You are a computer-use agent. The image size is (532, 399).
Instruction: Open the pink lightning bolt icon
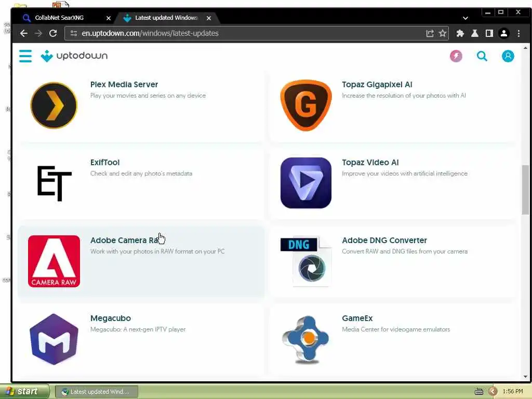pyautogui.click(x=456, y=56)
